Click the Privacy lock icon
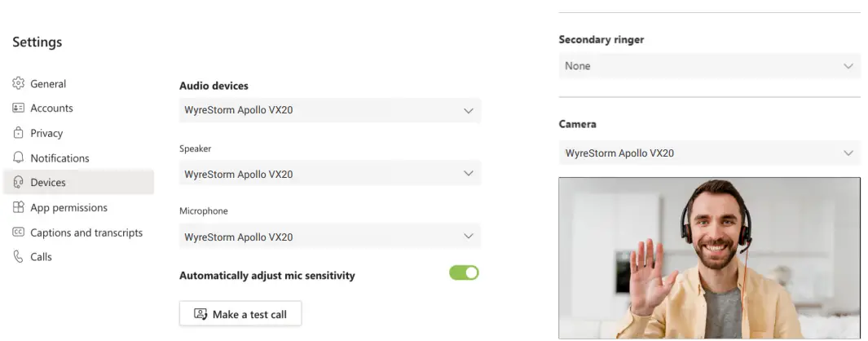Image resolution: width=868 pixels, height=341 pixels. point(18,133)
